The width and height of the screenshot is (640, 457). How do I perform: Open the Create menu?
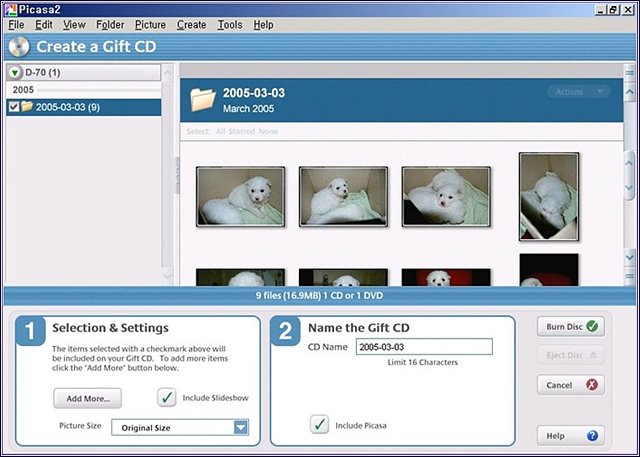coord(191,24)
